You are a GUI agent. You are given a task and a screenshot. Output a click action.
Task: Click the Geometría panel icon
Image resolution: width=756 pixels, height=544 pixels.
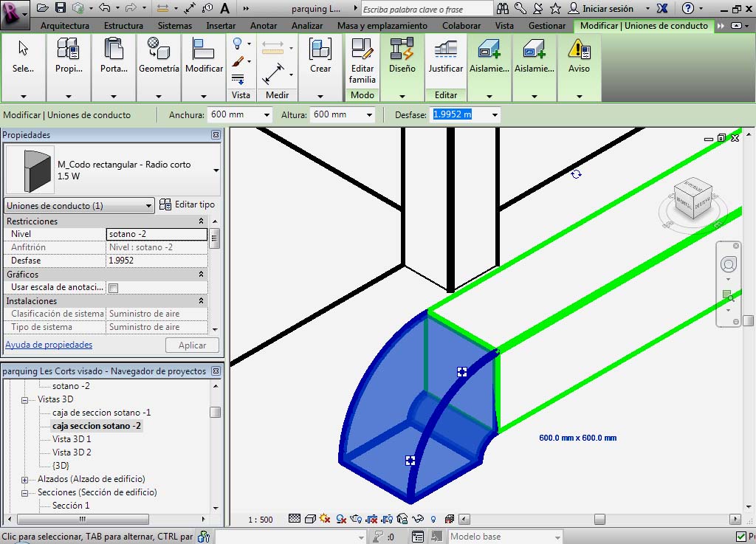pyautogui.click(x=159, y=57)
